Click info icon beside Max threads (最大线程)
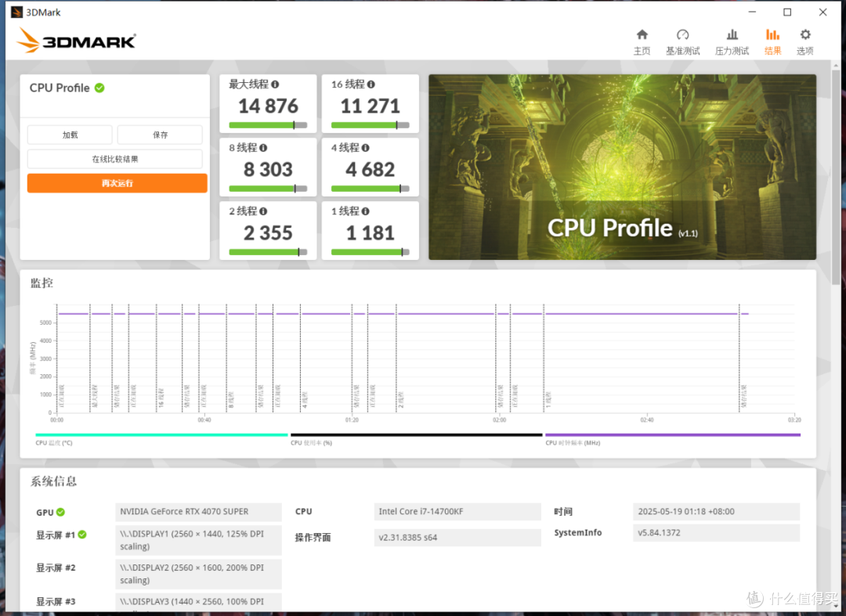Screen dimensions: 846x616 pyautogui.click(x=275, y=85)
